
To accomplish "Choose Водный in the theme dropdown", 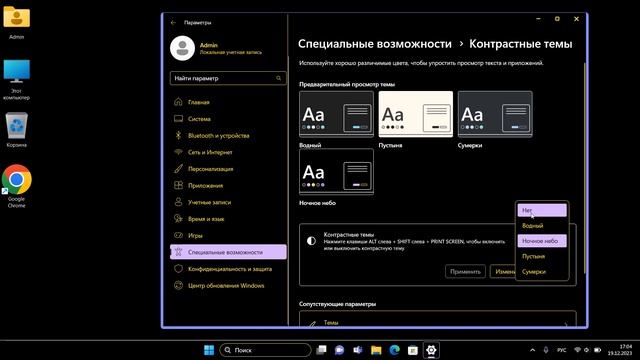I will pos(542,226).
